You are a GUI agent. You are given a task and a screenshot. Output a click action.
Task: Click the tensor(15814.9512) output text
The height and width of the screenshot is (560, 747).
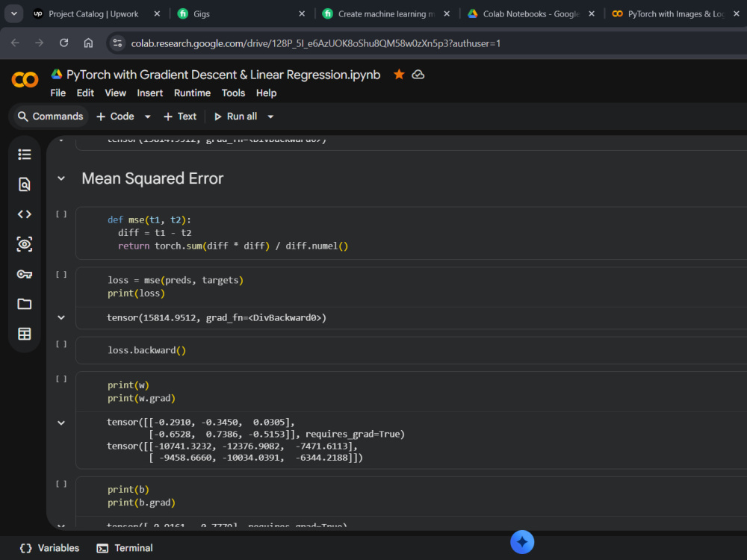point(217,317)
